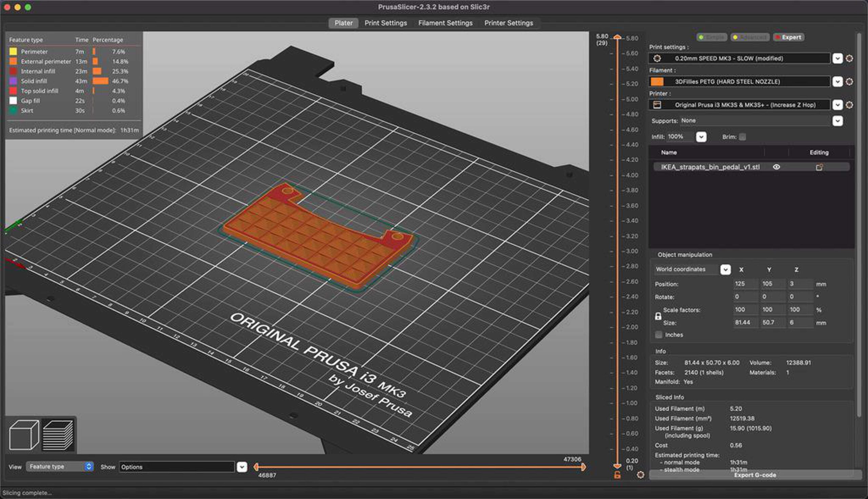
Task: Click the layer slider lock icon
Action: point(617,475)
